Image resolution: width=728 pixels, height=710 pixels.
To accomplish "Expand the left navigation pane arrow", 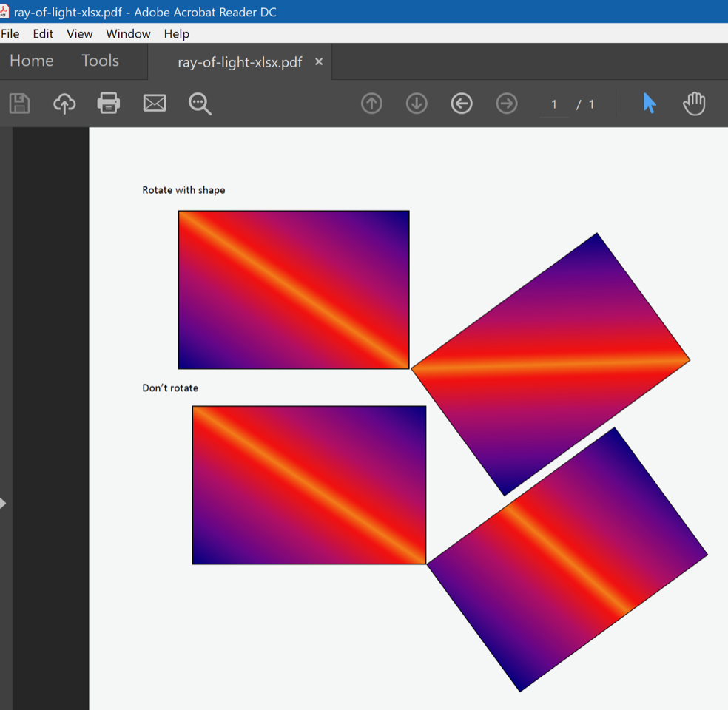I will tap(3, 503).
